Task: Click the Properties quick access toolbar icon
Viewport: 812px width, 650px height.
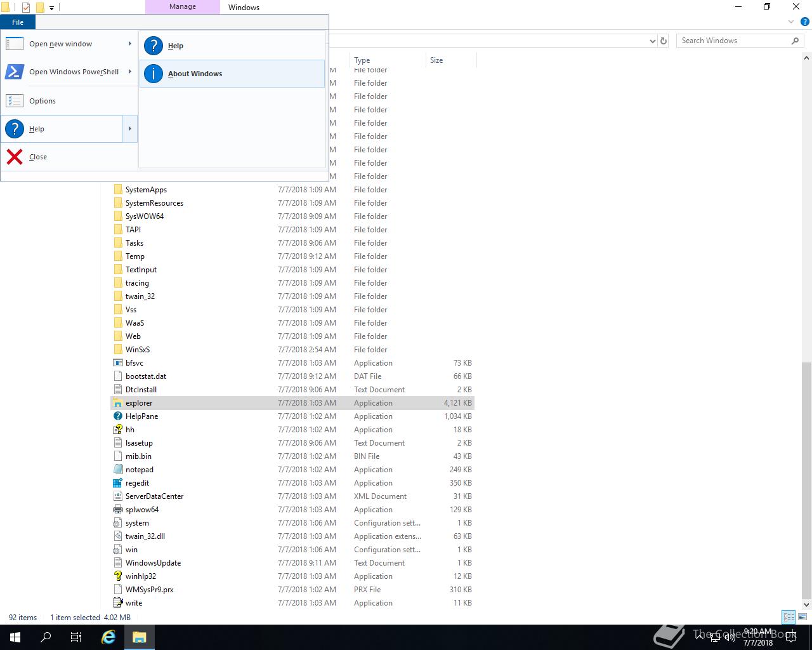Action: tap(26, 8)
